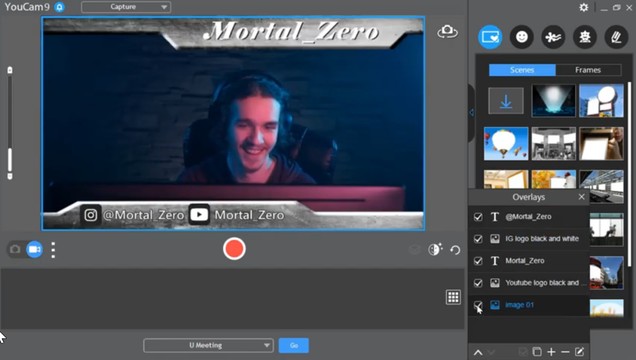Image resolution: width=636 pixels, height=360 pixels.
Task: Click the zoom slider track
Action: 10,123
